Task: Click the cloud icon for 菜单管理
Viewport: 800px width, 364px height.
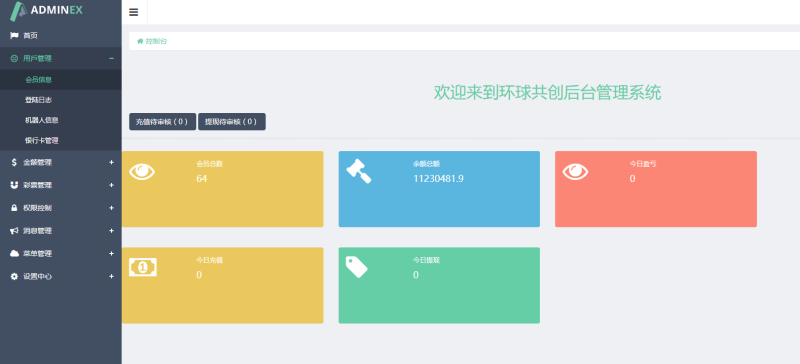Action: 14,254
